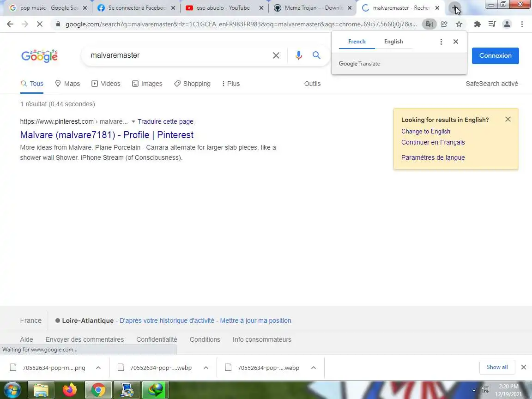Click the Connexion sign-in button

(x=496, y=55)
